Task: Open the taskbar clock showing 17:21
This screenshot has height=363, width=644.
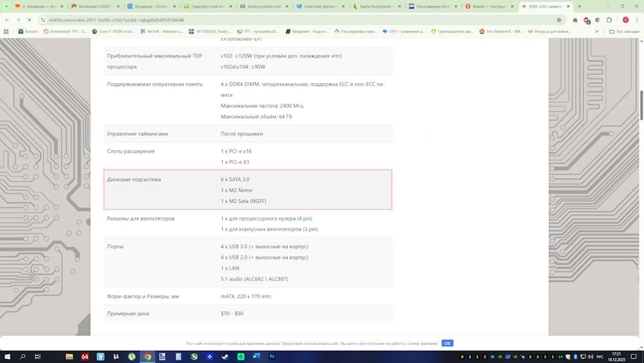Action: click(x=617, y=357)
